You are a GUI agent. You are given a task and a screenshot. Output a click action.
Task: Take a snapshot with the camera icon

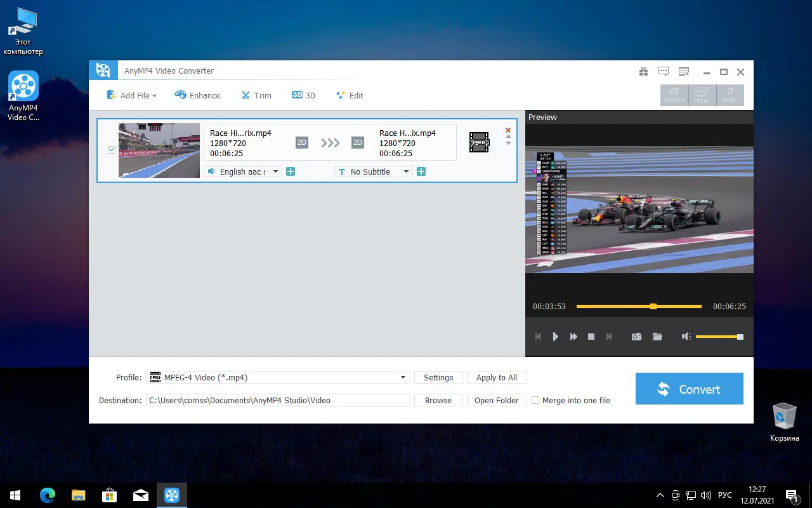636,337
